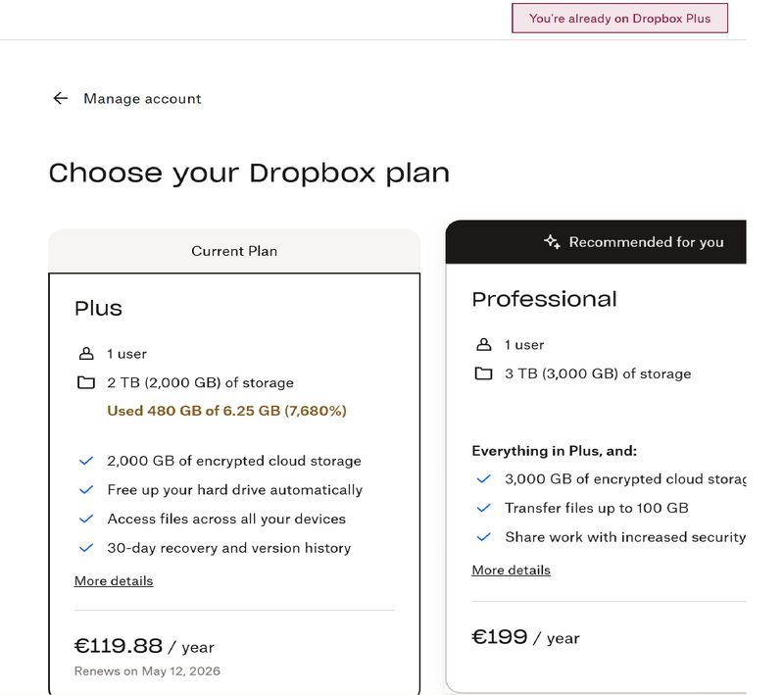Click checkmark next to 2,000 GB encrypted storage
Viewport: 784px width, 695px height.
coord(86,461)
